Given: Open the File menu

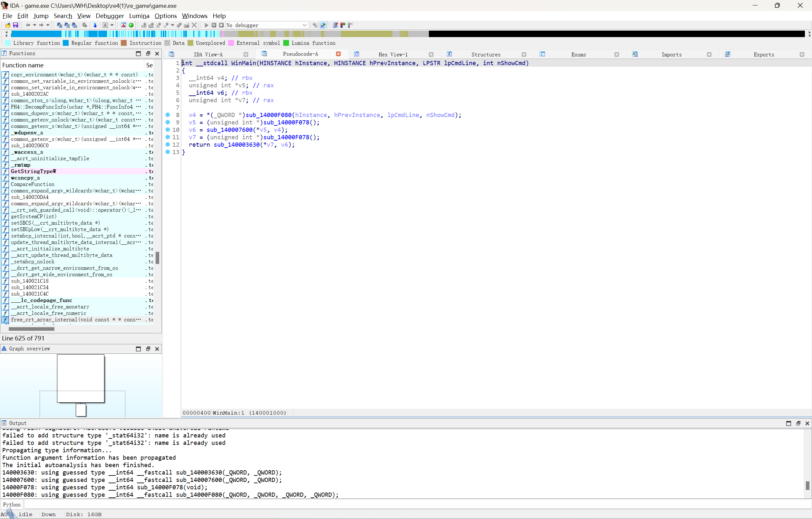Looking at the screenshot, I should 7,16.
